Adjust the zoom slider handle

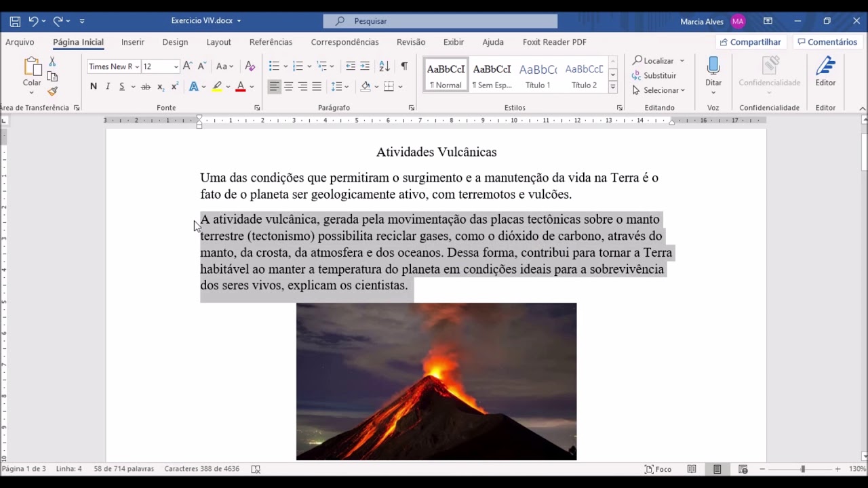click(803, 469)
